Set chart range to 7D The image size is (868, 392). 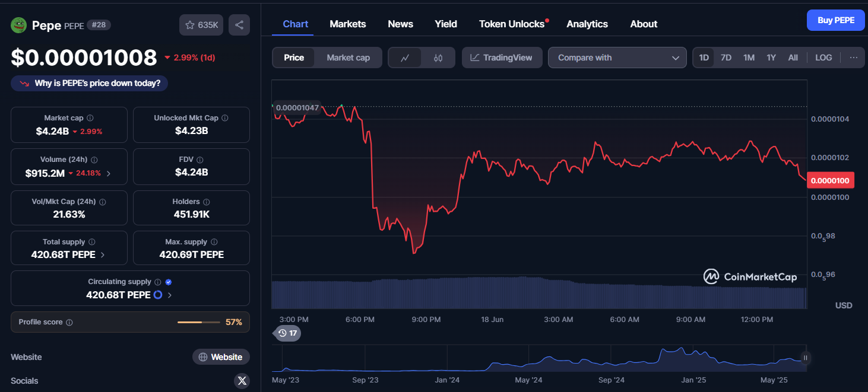726,58
